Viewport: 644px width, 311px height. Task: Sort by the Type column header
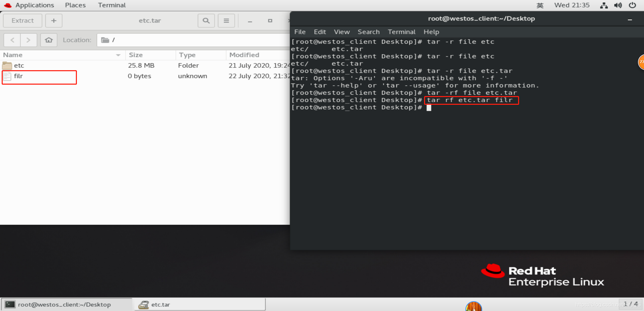(201, 55)
